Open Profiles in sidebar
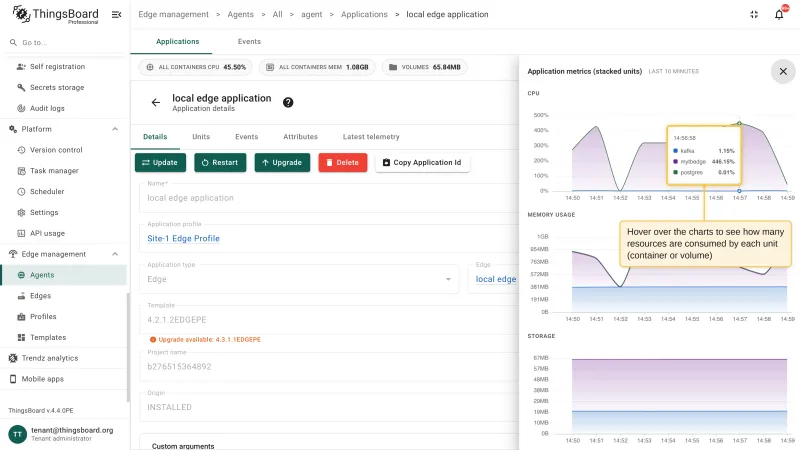The width and height of the screenshot is (800, 450). click(x=64, y=317)
